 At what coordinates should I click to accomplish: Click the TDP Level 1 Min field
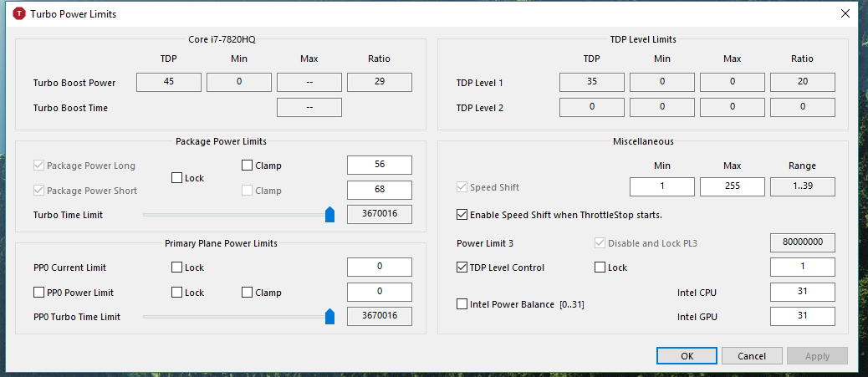(662, 82)
